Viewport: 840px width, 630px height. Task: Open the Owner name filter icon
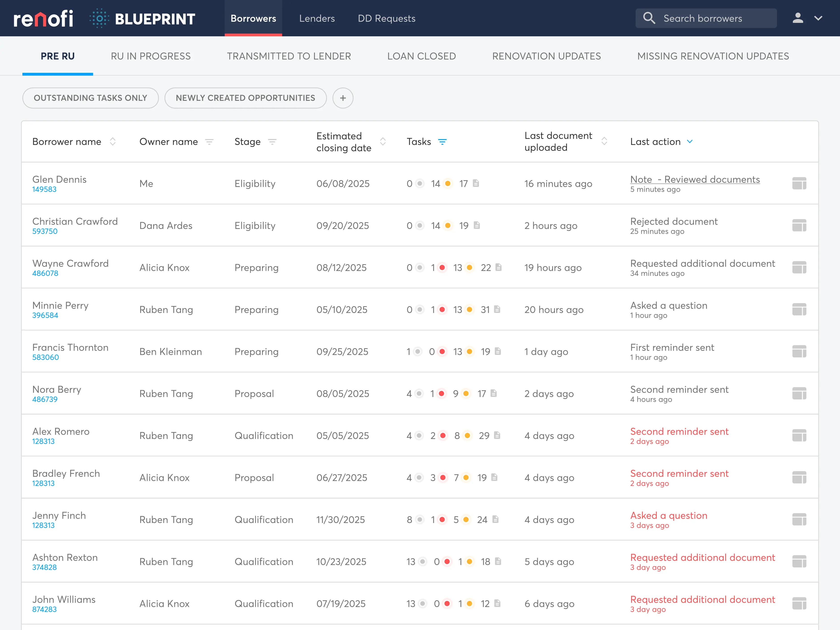[209, 142]
